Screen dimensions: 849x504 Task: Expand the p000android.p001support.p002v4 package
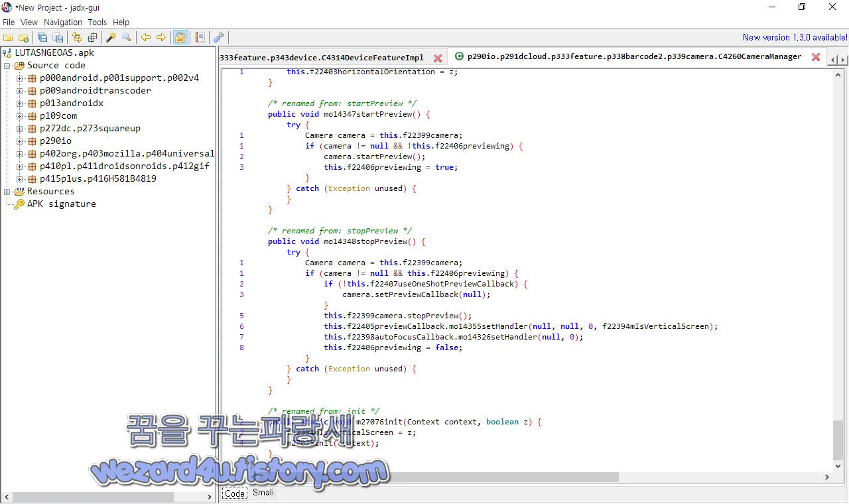(20, 78)
